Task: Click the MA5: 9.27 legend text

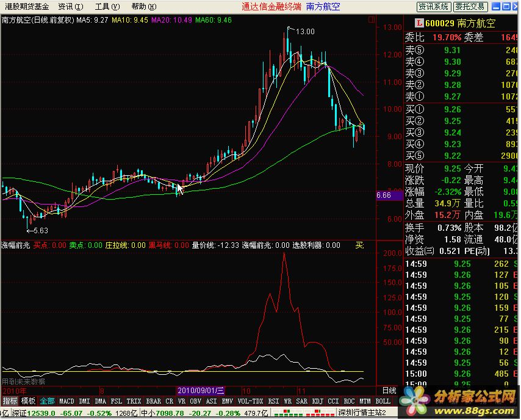Action: tap(92, 20)
